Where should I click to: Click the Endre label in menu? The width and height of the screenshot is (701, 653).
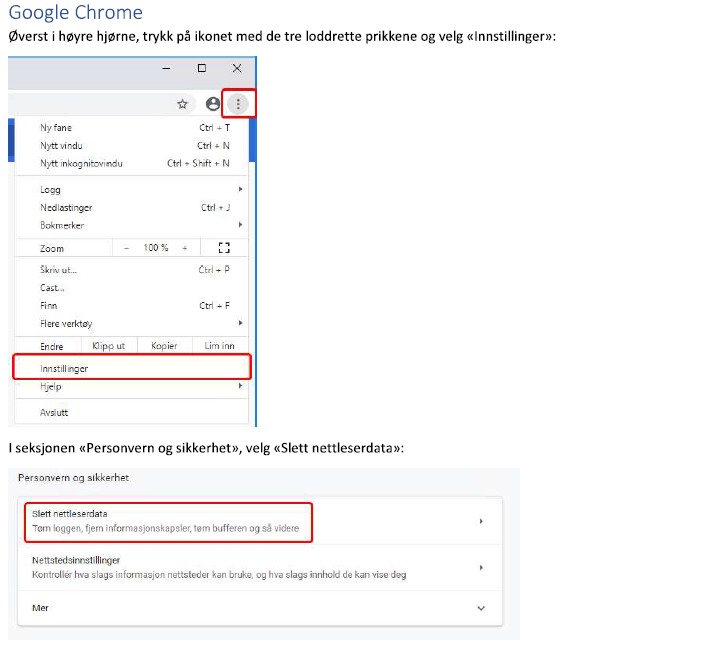[52, 346]
